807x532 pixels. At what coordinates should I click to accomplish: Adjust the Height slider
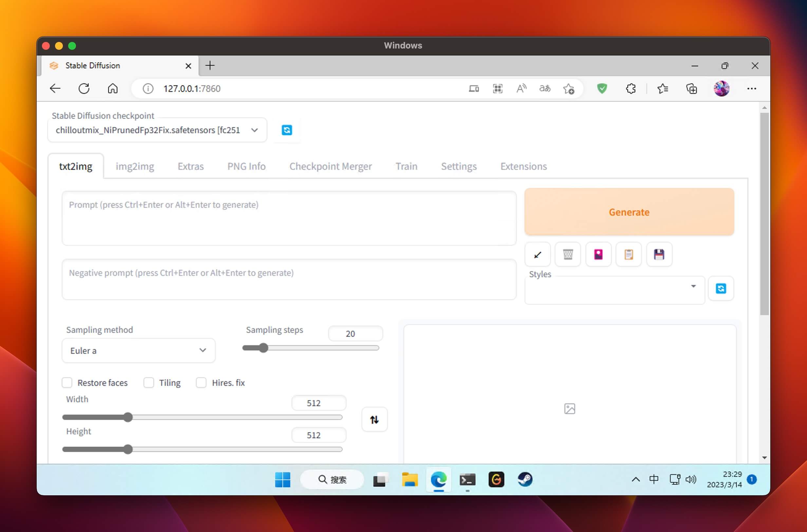click(202, 449)
